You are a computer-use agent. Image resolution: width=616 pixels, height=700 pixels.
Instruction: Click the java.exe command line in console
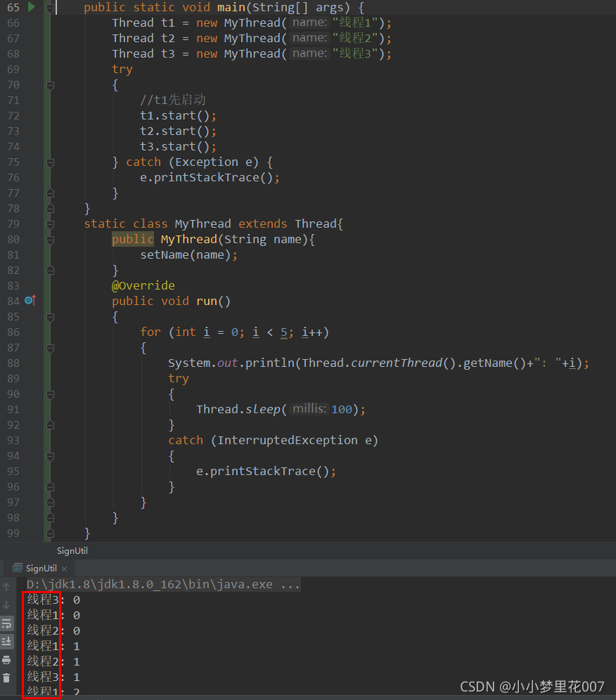tap(163, 584)
